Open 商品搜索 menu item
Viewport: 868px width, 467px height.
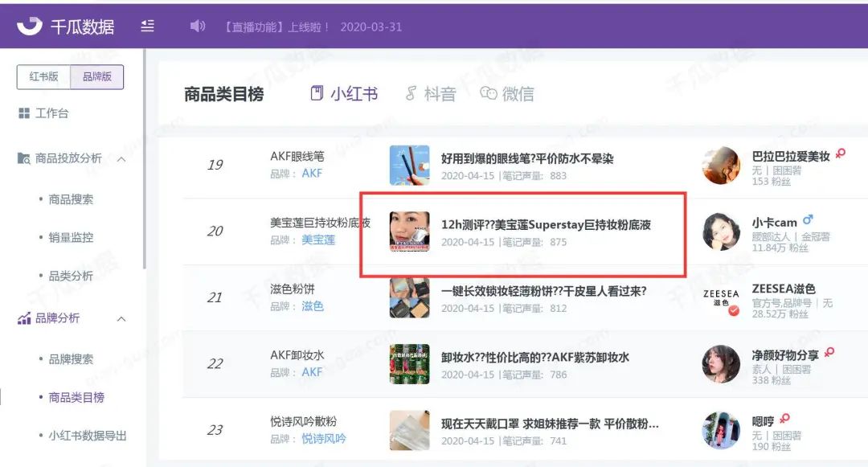71,199
